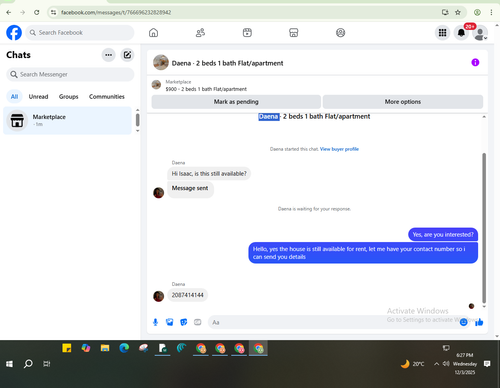
Task: Click the conversation scrollbar thumb
Action: (x=484, y=228)
